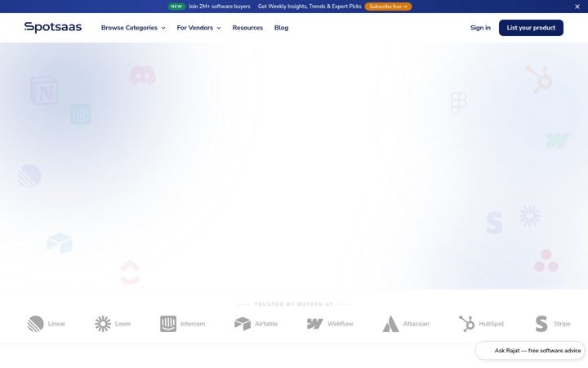Click the faded ClickUp icon in hero
588x368 pixels.
click(130, 272)
